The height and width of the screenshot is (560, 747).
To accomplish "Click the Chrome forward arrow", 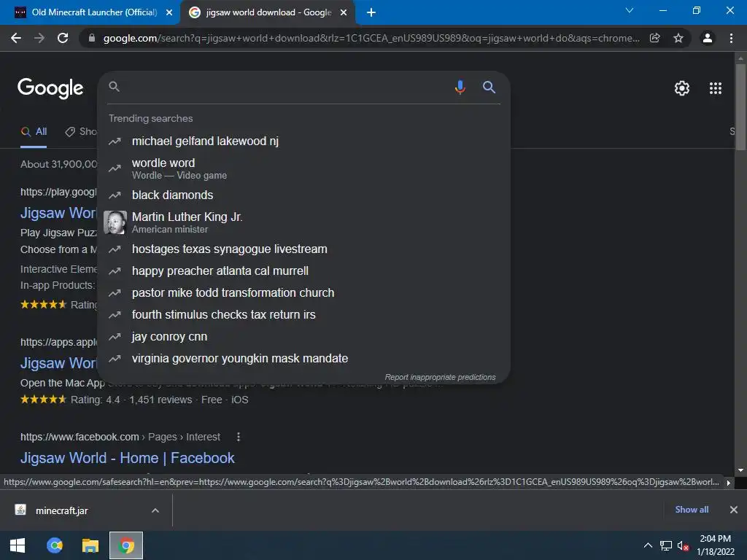I will coord(39,38).
